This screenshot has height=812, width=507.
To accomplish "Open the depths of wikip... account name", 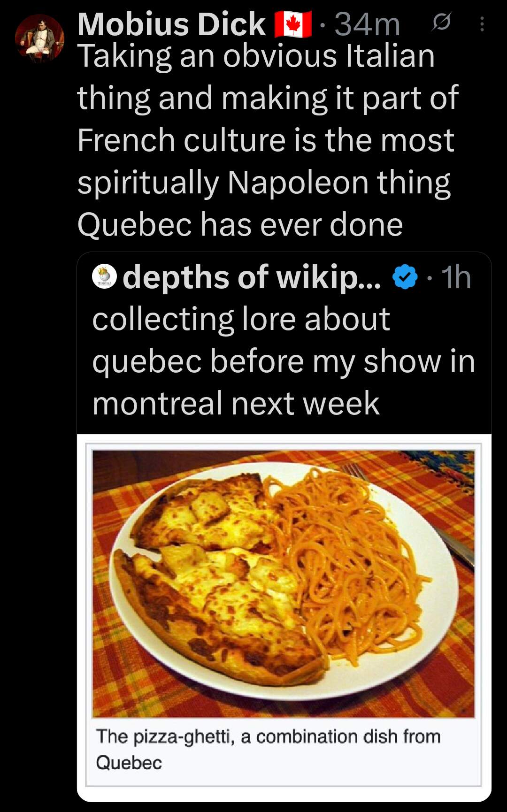I will coord(252,277).
